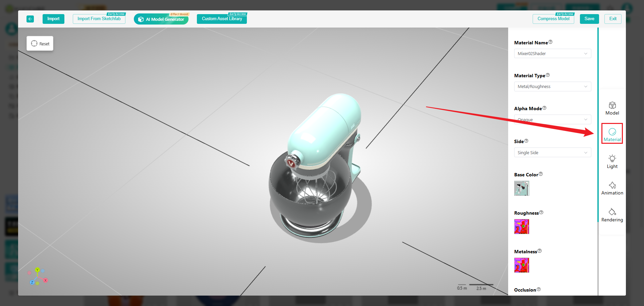Click the back arrow icon
This screenshot has width=644, height=306.
point(30,19)
